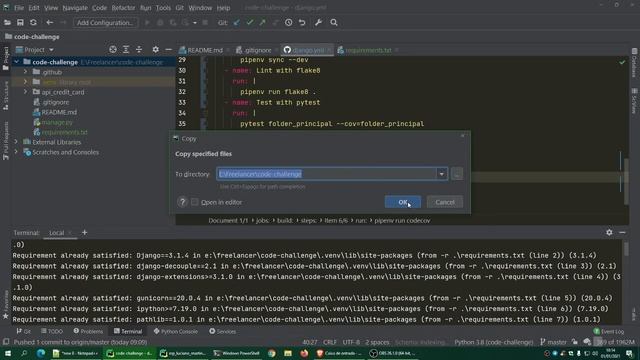
Task: Click the terminal vertical scrollbar
Action: (x=626, y=249)
